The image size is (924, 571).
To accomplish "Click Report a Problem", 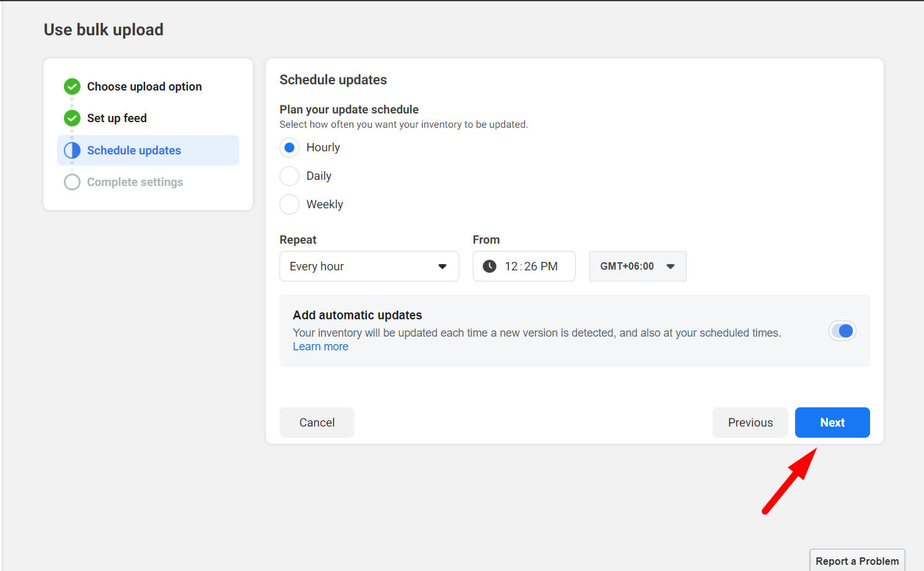I will 857,561.
